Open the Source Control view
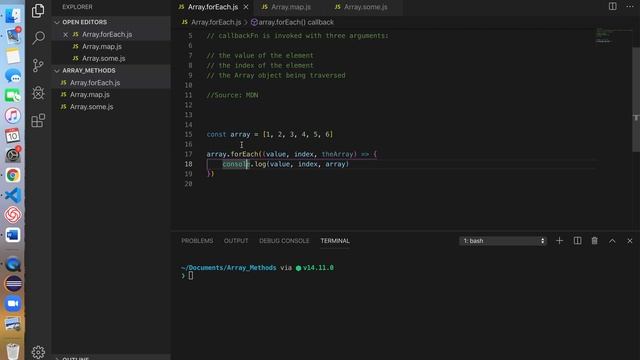The image size is (640, 360). pyautogui.click(x=38, y=65)
